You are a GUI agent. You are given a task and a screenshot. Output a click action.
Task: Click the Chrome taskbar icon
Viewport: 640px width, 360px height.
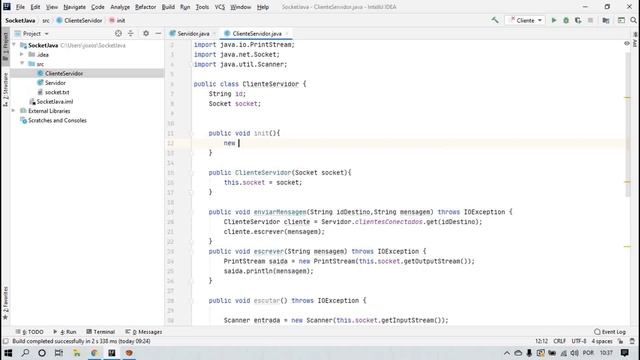point(94,353)
